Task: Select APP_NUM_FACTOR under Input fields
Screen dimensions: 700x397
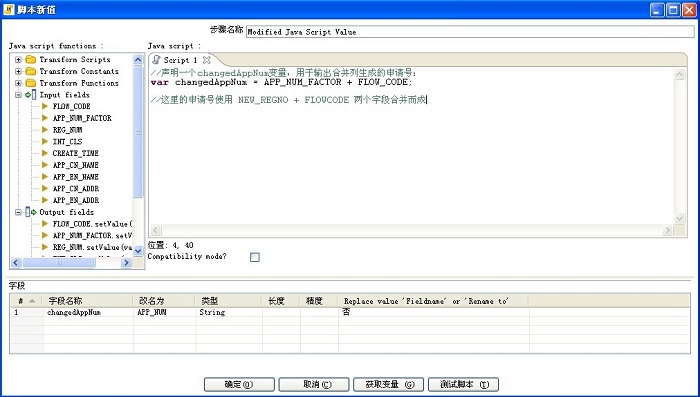Action: point(82,118)
